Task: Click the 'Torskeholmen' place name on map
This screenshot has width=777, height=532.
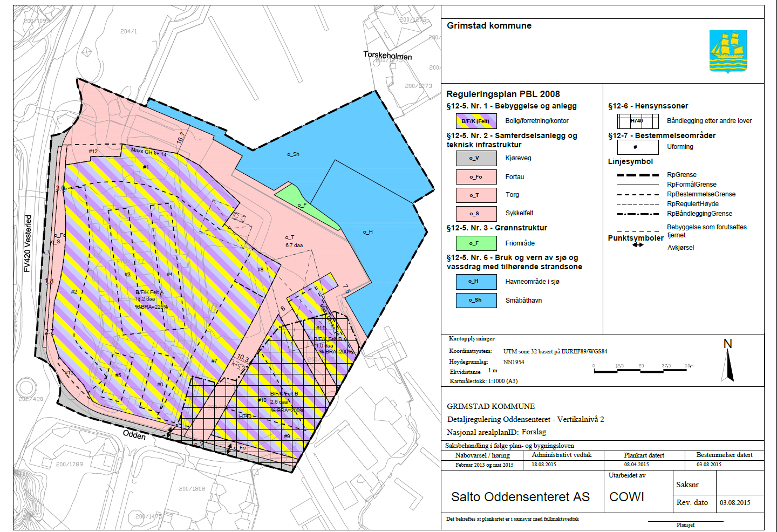Action: click(x=387, y=55)
